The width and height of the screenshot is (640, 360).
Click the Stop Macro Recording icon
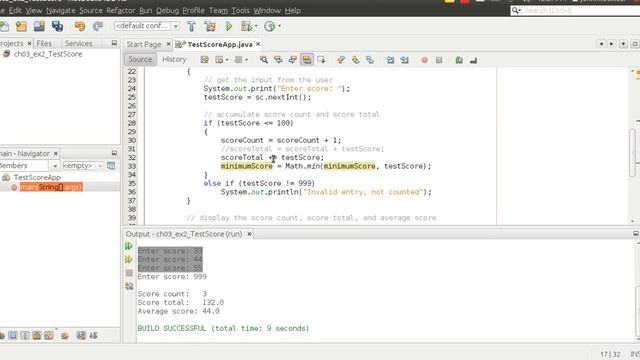pos(439,60)
